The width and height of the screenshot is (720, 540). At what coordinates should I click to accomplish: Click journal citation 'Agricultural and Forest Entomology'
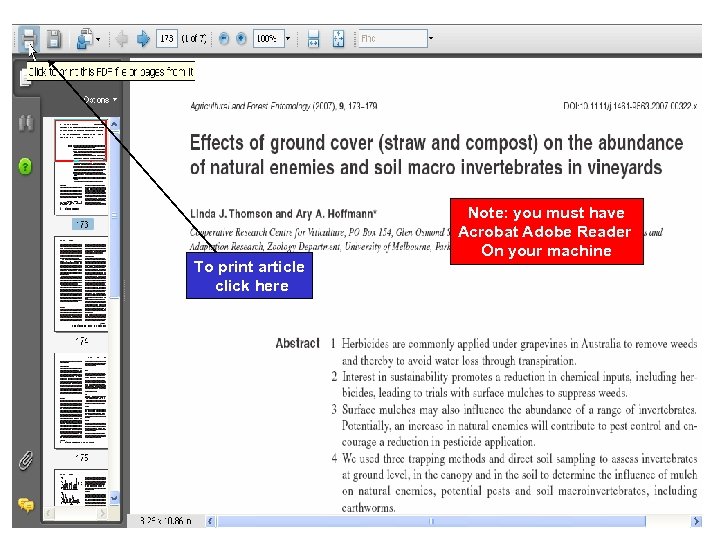(283, 106)
